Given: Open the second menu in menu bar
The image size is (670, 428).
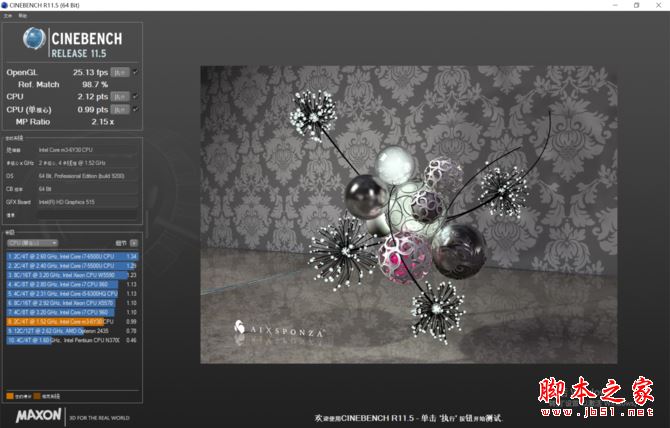Looking at the screenshot, I should click(x=23, y=16).
